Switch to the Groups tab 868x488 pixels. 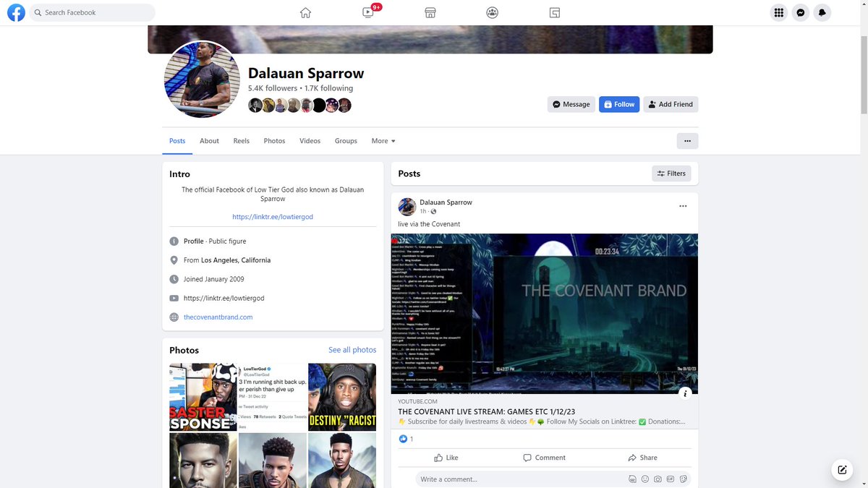pos(346,141)
